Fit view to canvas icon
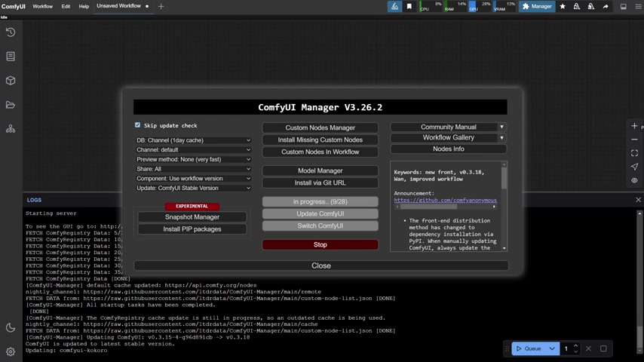 tap(634, 153)
